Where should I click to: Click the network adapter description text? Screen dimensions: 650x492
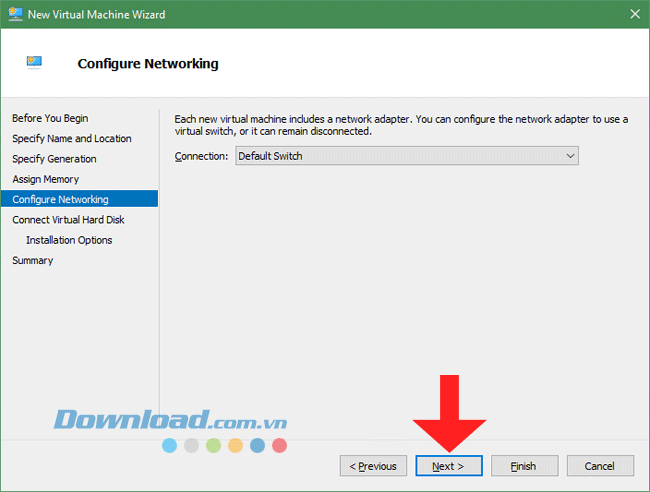[x=401, y=125]
